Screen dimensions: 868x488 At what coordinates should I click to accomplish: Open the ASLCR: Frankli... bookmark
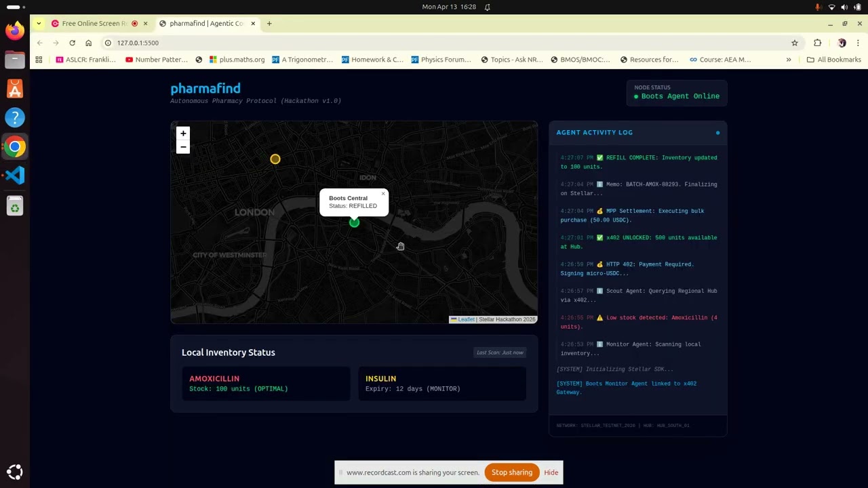pyautogui.click(x=86, y=60)
